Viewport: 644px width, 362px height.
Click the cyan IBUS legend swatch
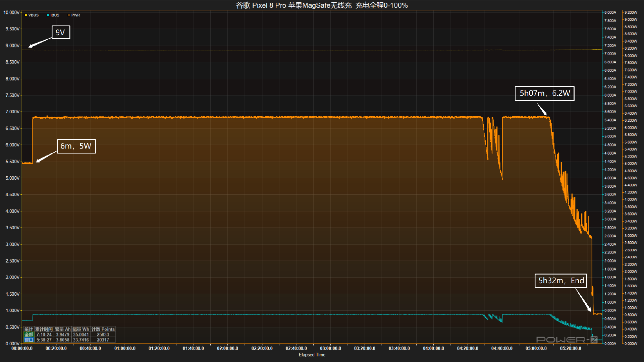click(48, 15)
